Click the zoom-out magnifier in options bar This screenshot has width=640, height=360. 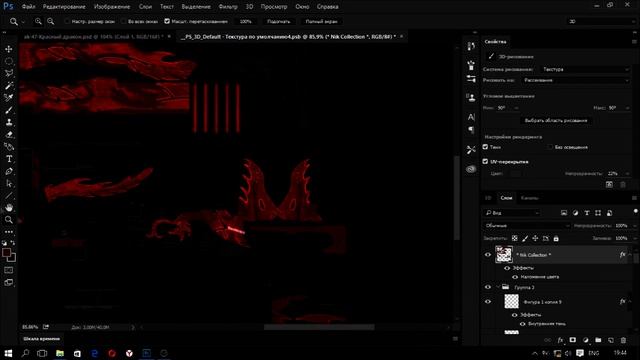51,21
